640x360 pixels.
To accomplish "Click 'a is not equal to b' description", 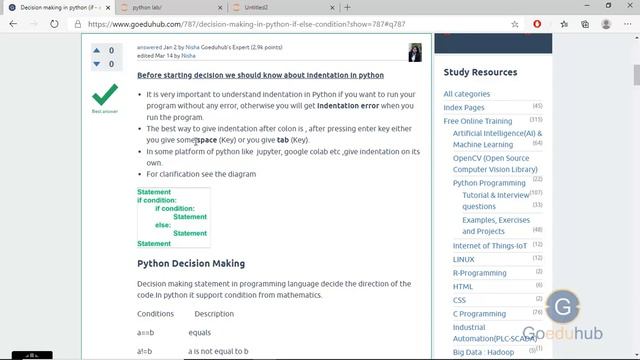I will click(x=218, y=351).
